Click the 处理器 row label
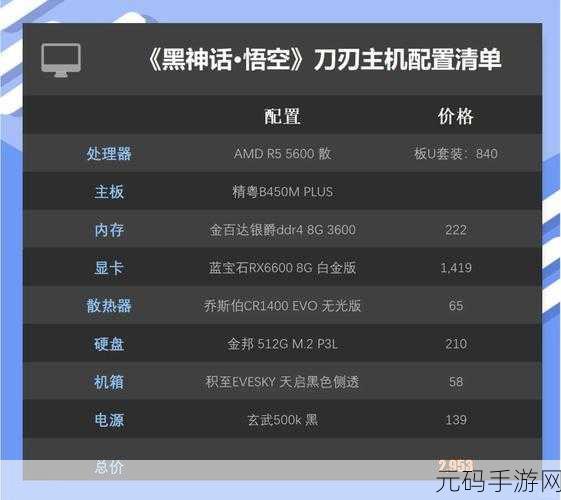Viewport: 561px width, 500px height. [x=109, y=154]
